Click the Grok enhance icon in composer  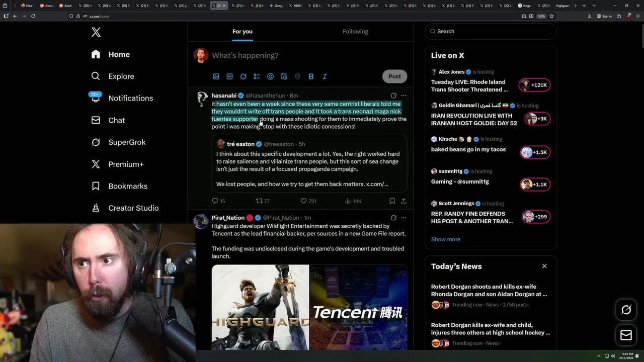pyautogui.click(x=243, y=76)
